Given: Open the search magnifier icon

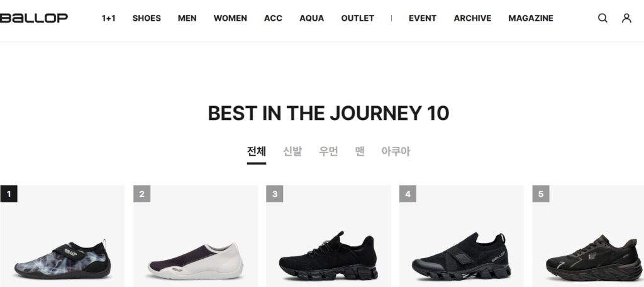Looking at the screenshot, I should tap(602, 18).
